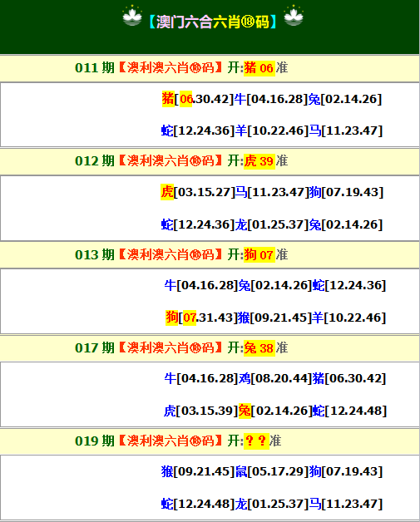Image resolution: width=420 pixels, height=522 pixels.
Task: Click 狗[07.31.43] in the period 013 picks
Action: coord(201,318)
